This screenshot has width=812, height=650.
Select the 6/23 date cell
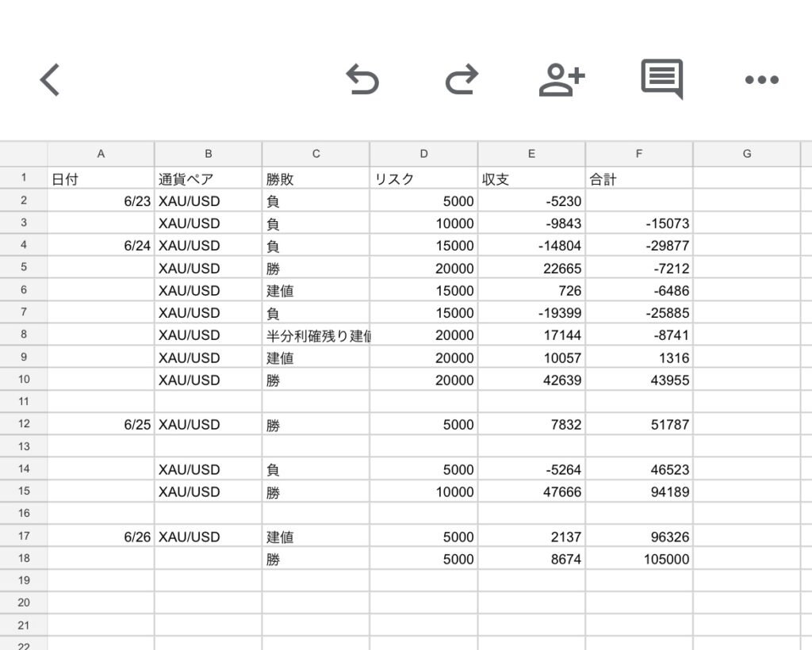coord(101,201)
